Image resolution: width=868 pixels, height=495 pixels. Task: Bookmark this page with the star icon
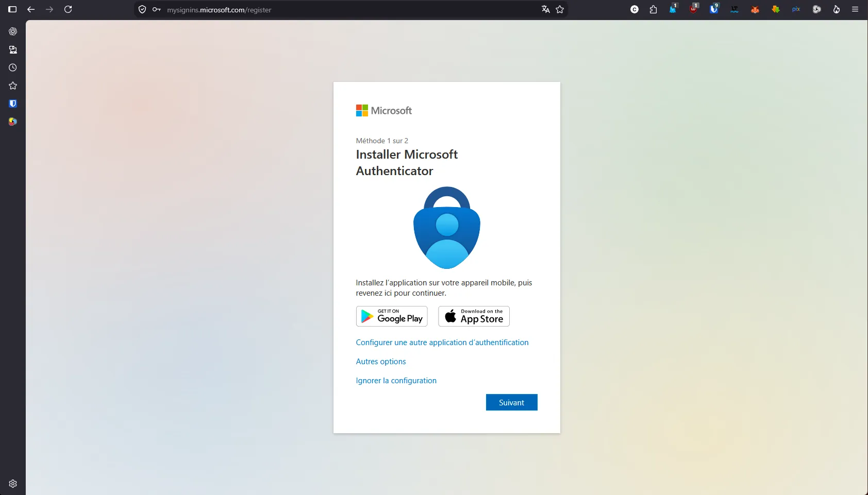pyautogui.click(x=560, y=9)
